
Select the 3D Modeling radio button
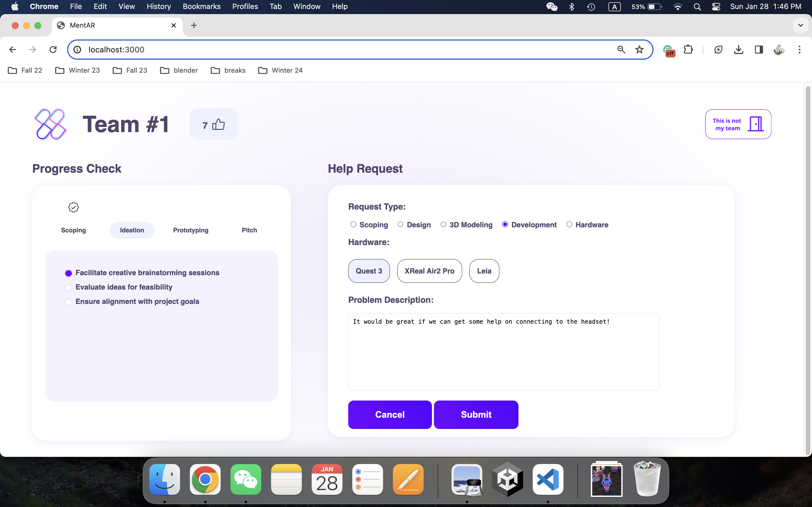[x=443, y=224]
